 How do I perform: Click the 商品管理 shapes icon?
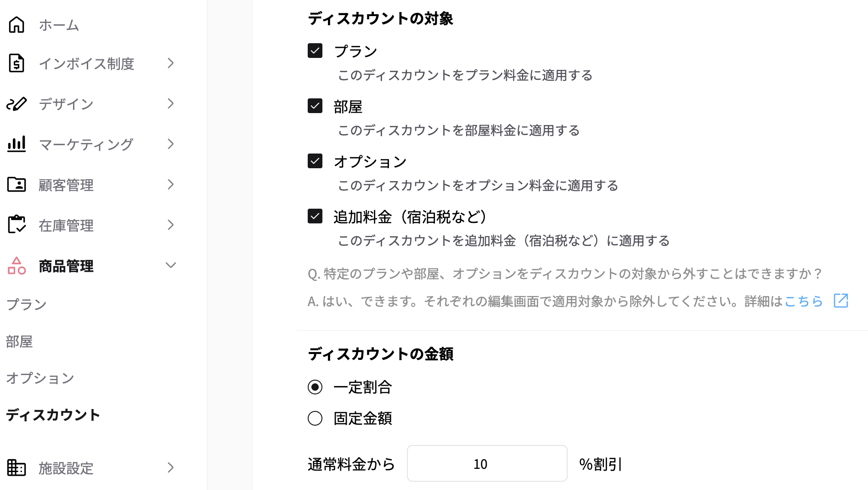click(17, 265)
